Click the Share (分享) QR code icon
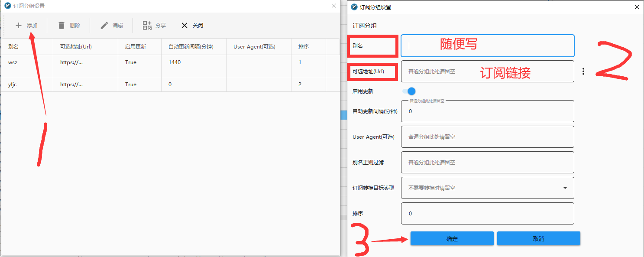The image size is (644, 257). (x=147, y=26)
